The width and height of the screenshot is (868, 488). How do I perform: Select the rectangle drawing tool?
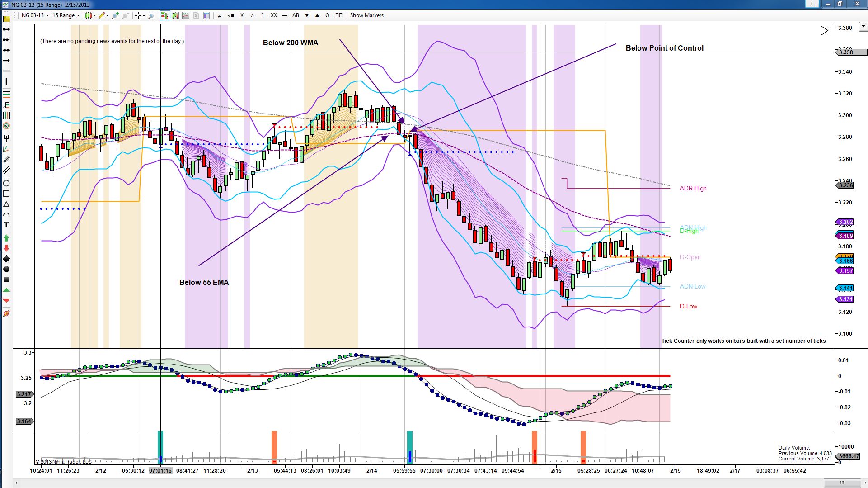[x=6, y=194]
